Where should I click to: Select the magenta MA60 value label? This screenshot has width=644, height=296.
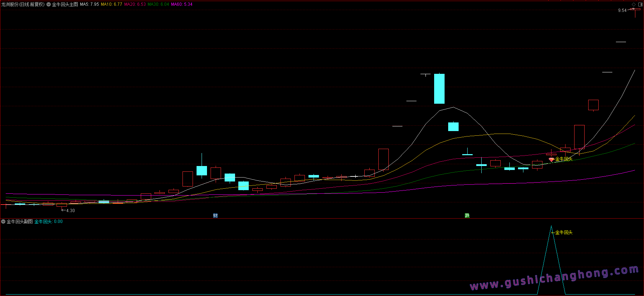click(181, 4)
